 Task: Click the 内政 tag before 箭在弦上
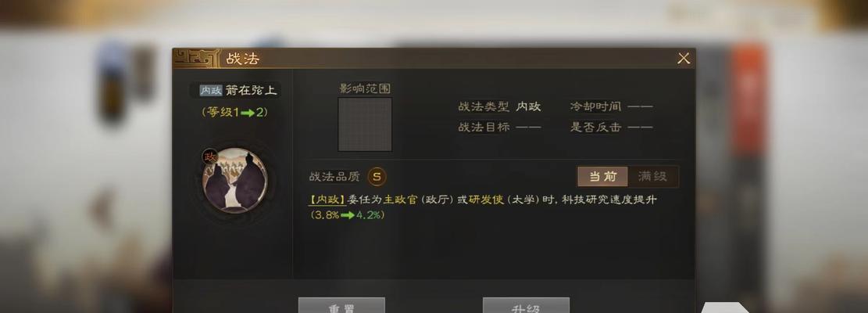click(211, 90)
